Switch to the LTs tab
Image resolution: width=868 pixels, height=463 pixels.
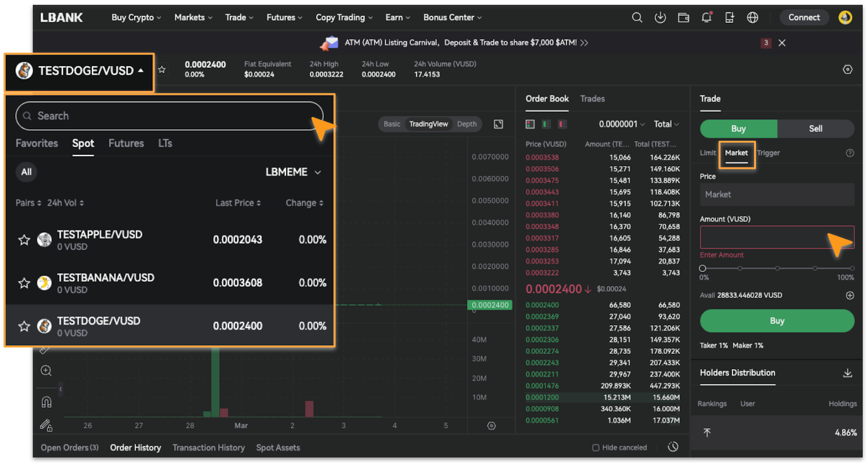click(x=165, y=143)
